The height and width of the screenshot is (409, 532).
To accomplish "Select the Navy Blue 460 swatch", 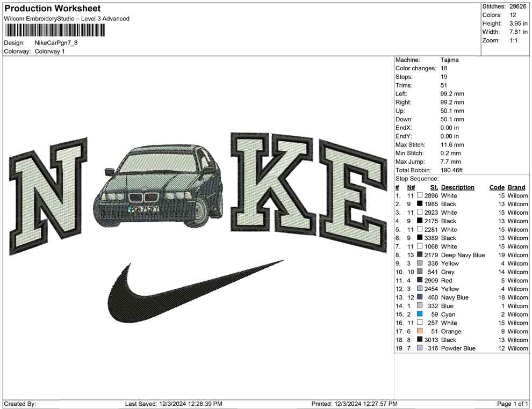I will (420, 297).
